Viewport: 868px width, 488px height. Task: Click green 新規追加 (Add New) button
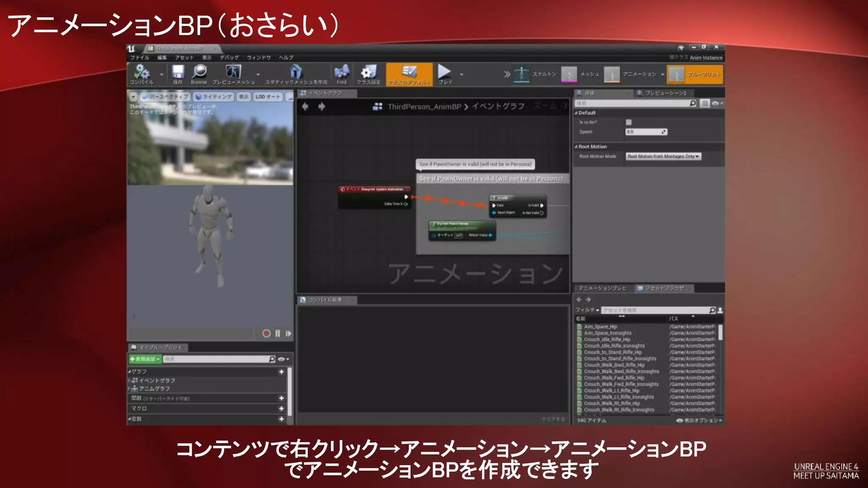(145, 359)
